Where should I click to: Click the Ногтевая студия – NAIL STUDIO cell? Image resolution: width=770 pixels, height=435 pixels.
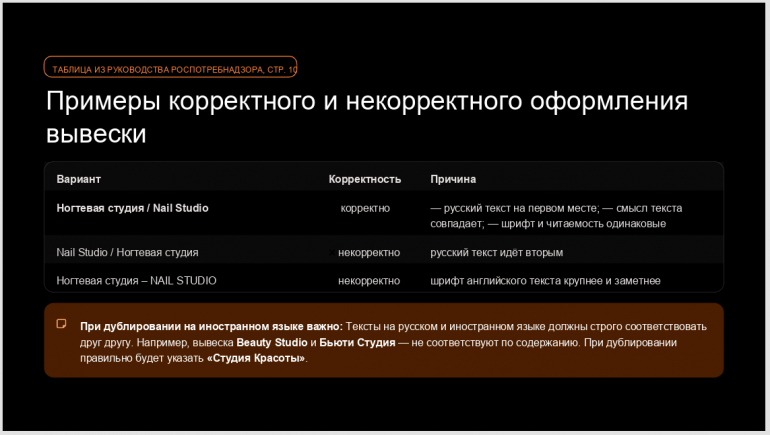(136, 280)
